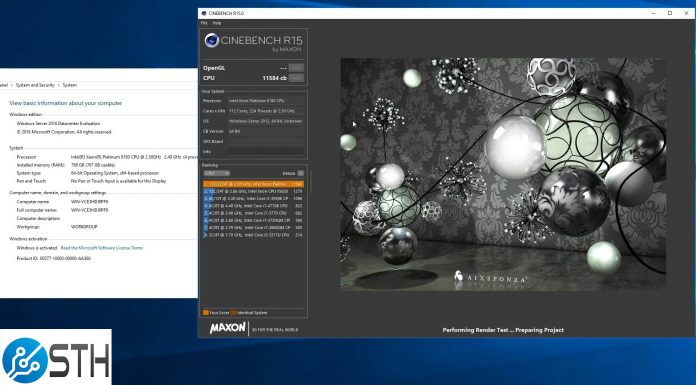
Task: Open the File menu in Cinebench
Action: tap(204, 23)
